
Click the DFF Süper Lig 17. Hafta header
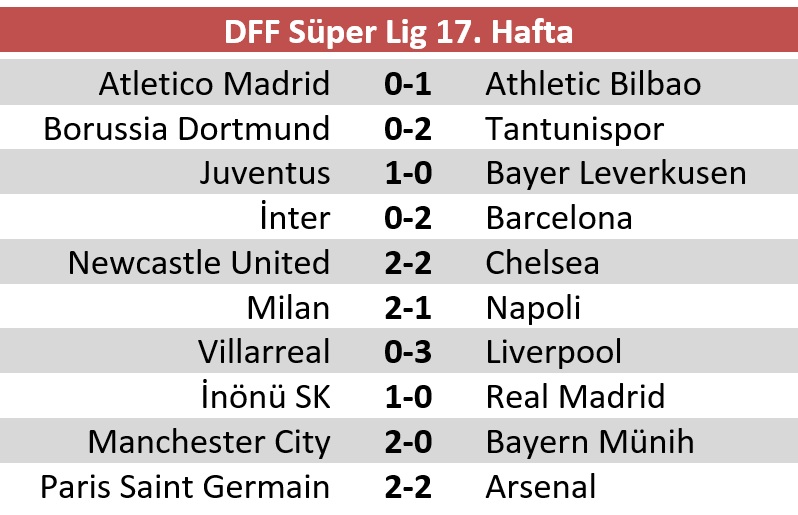pyautogui.click(x=398, y=32)
